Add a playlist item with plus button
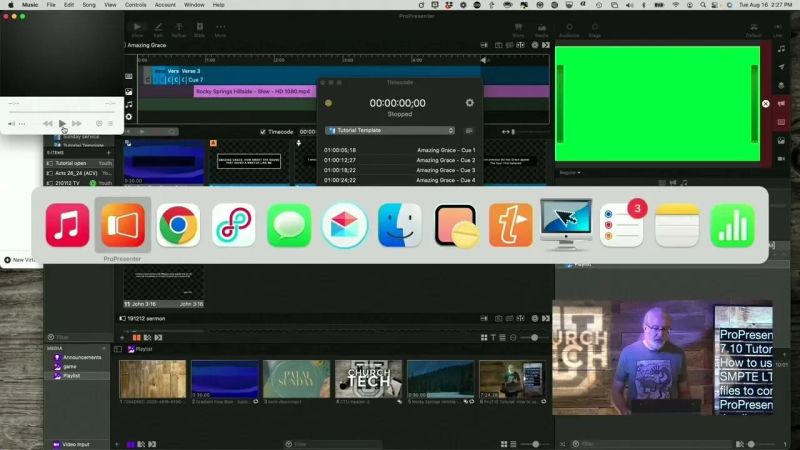800x450 pixels. click(109, 153)
